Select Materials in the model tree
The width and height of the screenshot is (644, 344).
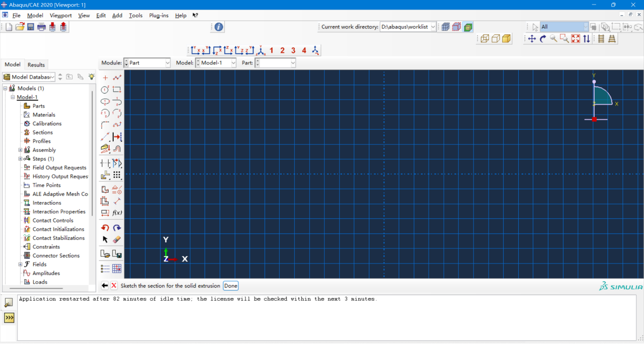[44, 115]
